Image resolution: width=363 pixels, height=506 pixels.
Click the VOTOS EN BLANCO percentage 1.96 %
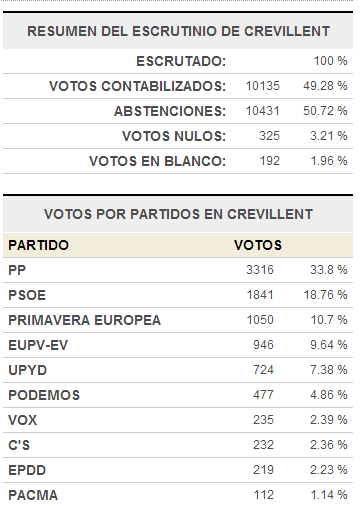pos(329,161)
